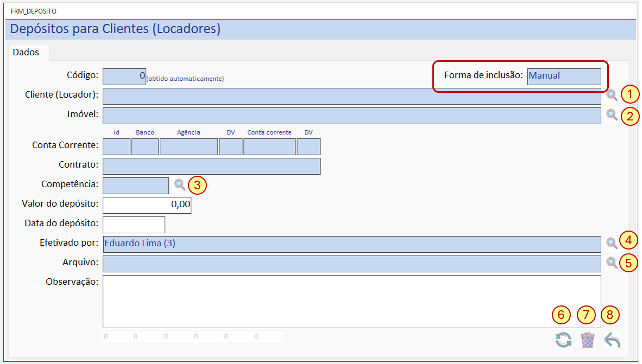Go back using the return arrow icon
Screen dimensions: 642x364
pos(613,340)
